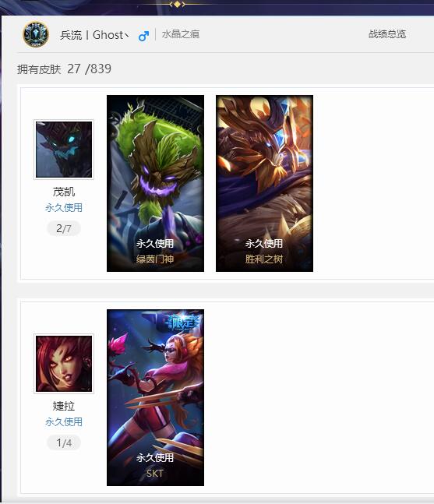Click the 茂凯 champion name label
Image resolution: width=434 pixels, height=504 pixels.
pos(64,192)
